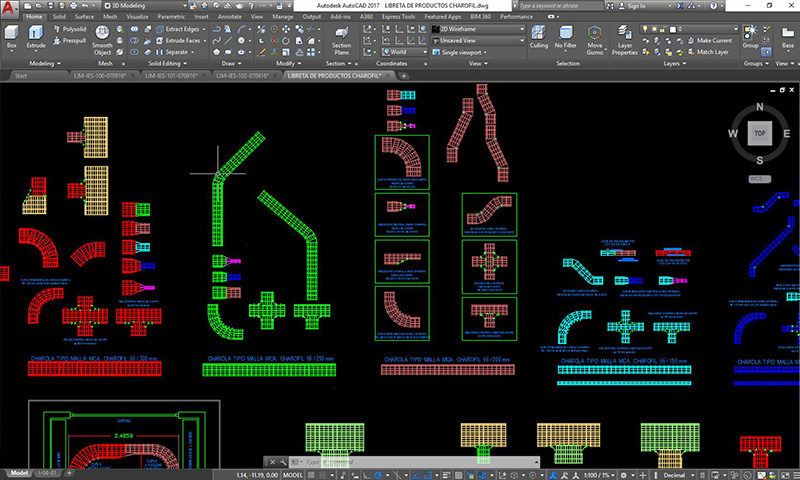This screenshot has width=800, height=480.
Task: Switch to LIM-IES-100-070916 drawing tab
Action: tap(100, 76)
